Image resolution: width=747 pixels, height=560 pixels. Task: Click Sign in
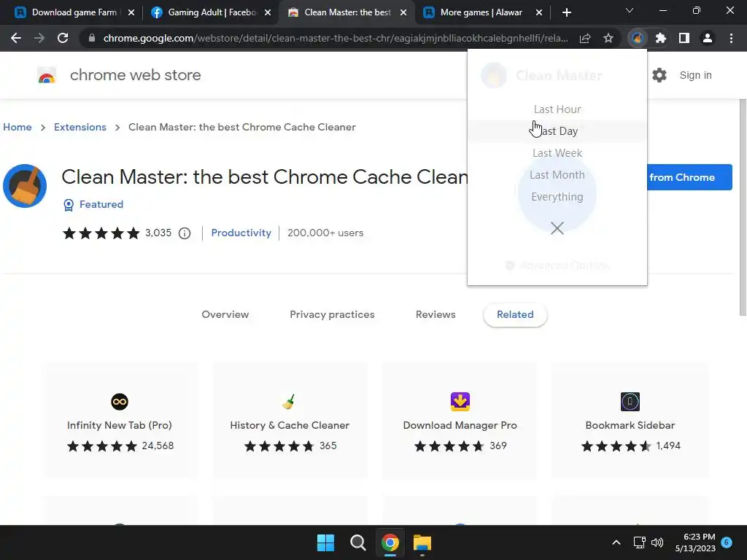tap(695, 75)
